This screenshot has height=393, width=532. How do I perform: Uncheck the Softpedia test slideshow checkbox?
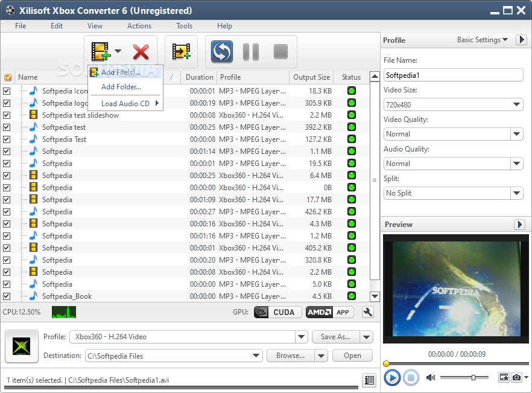(7, 115)
